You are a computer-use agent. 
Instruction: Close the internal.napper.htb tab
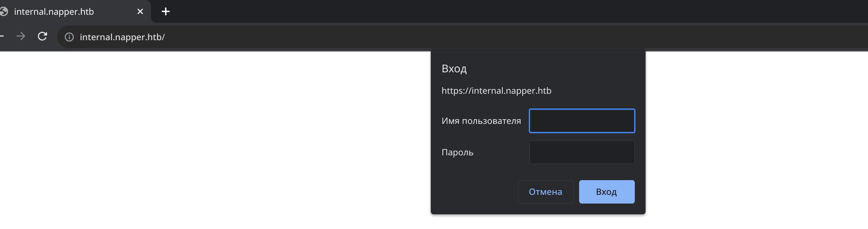140,11
